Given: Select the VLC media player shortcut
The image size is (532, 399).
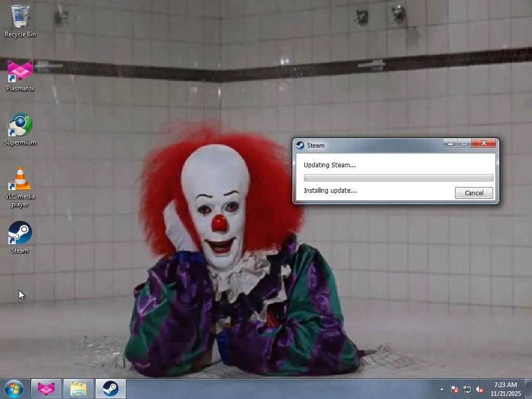Looking at the screenshot, I should click(x=20, y=187).
